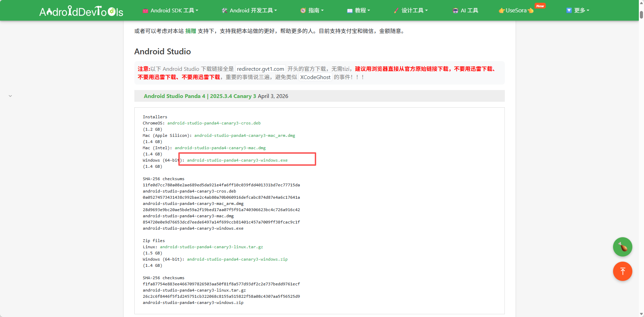Download android-studio-panda4-canary3-cros.deb
The image size is (644, 317).
[214, 123]
